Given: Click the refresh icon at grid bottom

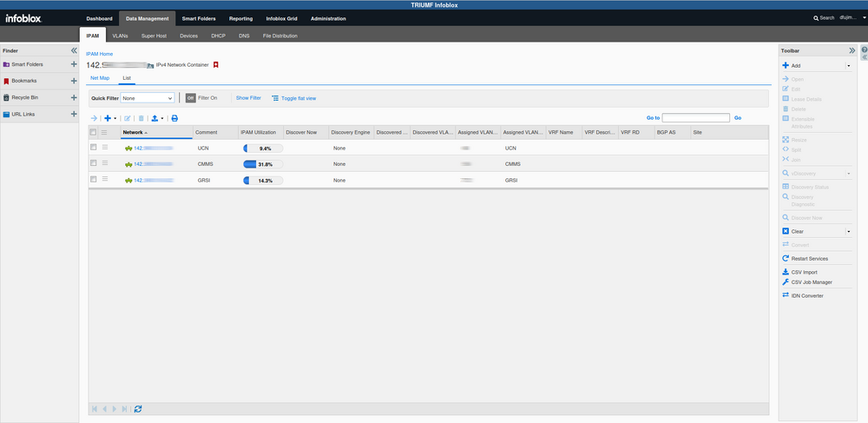Looking at the screenshot, I should pos(138,408).
